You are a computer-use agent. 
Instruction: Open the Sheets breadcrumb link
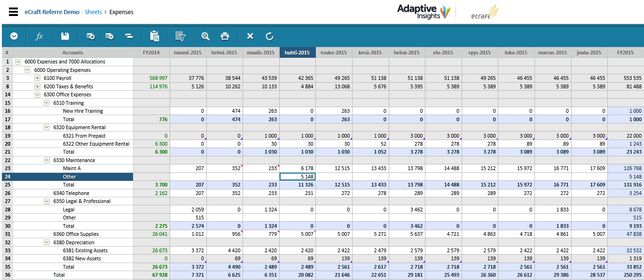coord(94,12)
